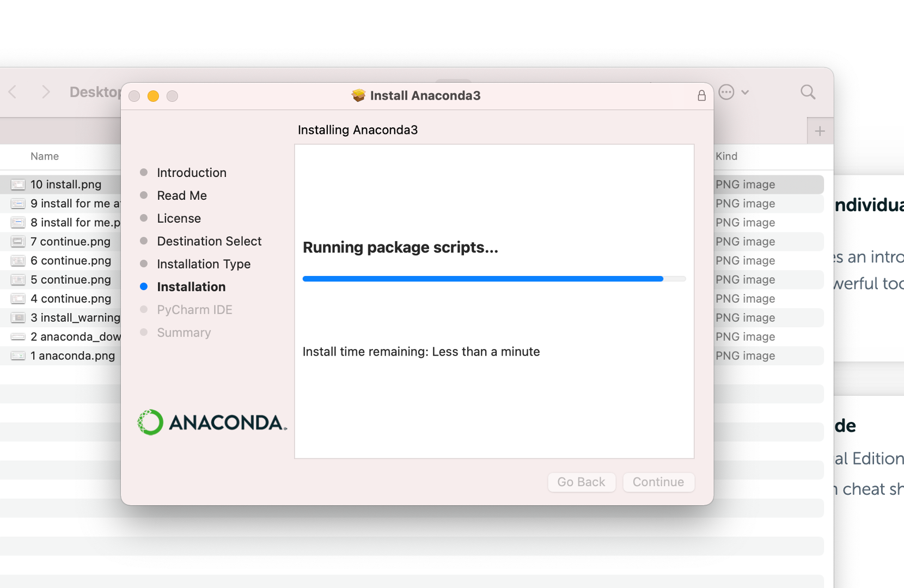Click the thumbnail icon for 10 install.png
Image resolution: width=904 pixels, height=588 pixels.
[18, 184]
